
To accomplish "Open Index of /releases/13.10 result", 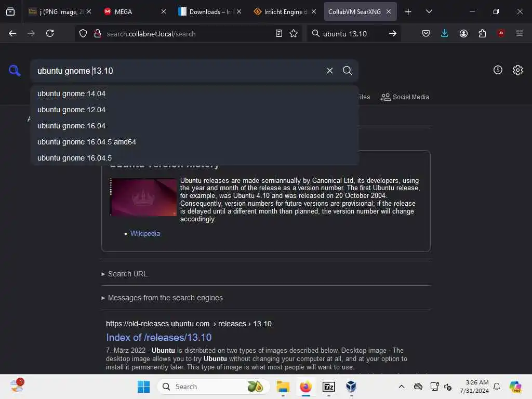I will [159, 337].
